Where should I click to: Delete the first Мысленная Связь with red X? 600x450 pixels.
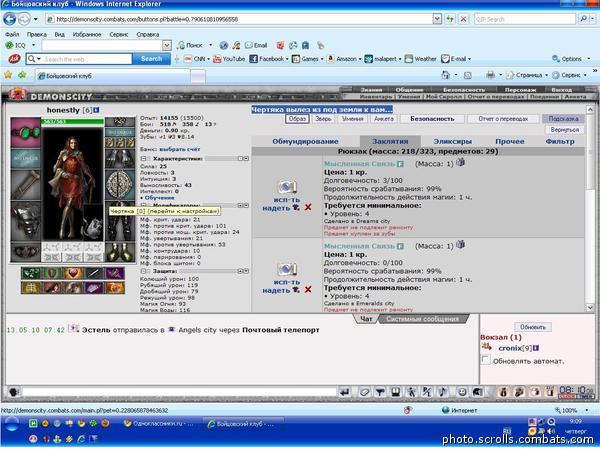308,207
